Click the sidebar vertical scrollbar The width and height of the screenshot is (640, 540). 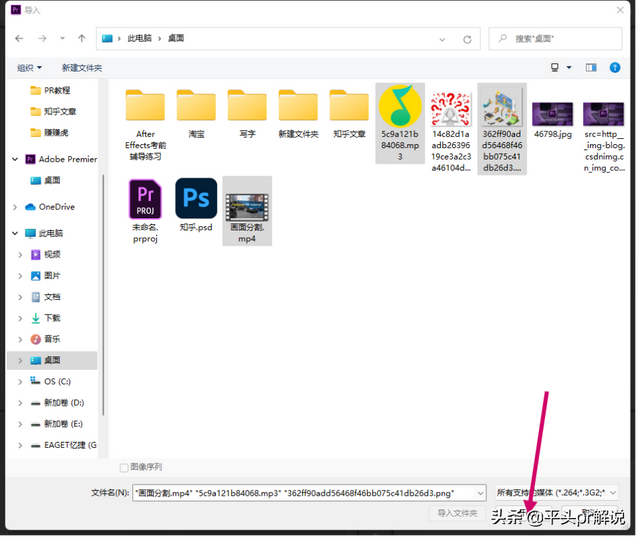click(x=103, y=294)
